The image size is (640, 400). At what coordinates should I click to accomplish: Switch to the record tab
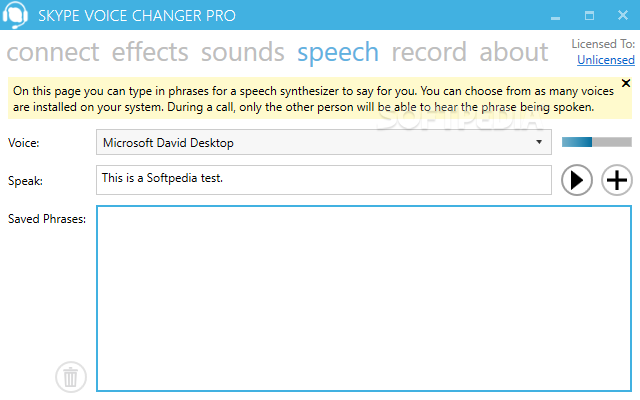(429, 52)
